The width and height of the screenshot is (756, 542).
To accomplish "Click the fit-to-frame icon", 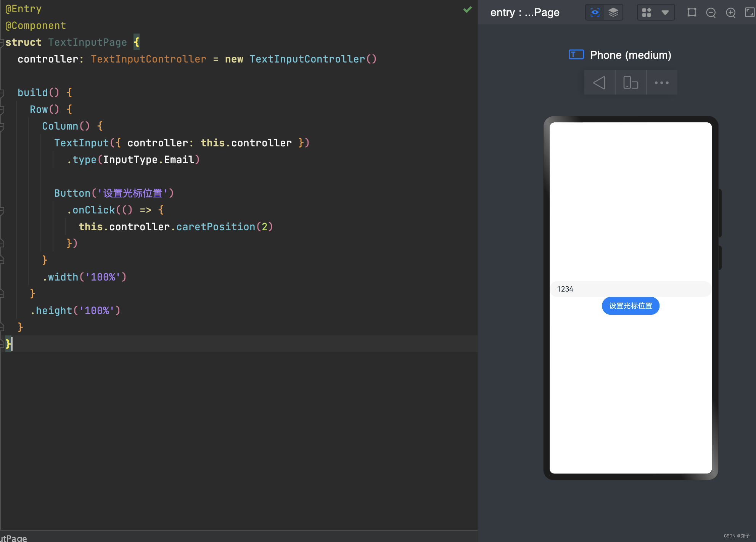I will 692,13.
